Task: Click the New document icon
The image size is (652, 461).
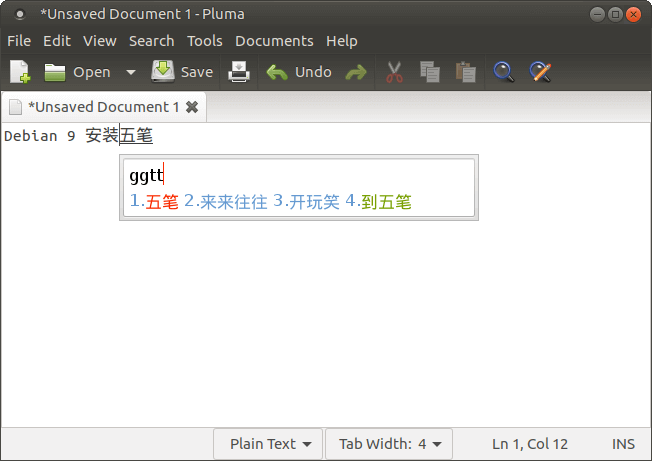Action: tap(20, 72)
